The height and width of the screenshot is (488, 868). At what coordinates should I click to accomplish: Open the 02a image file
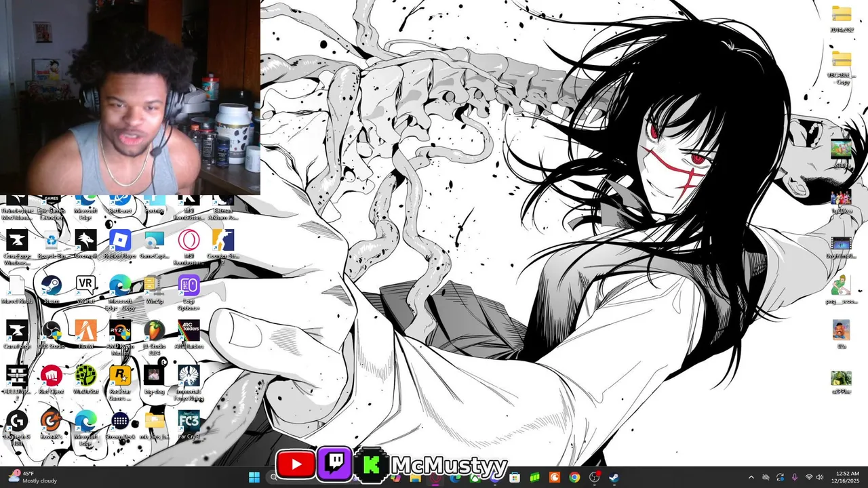[x=841, y=335]
